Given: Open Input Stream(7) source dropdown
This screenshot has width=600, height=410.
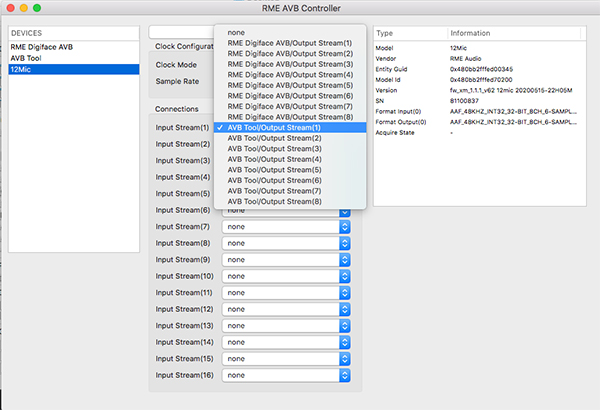Looking at the screenshot, I should pos(286,227).
